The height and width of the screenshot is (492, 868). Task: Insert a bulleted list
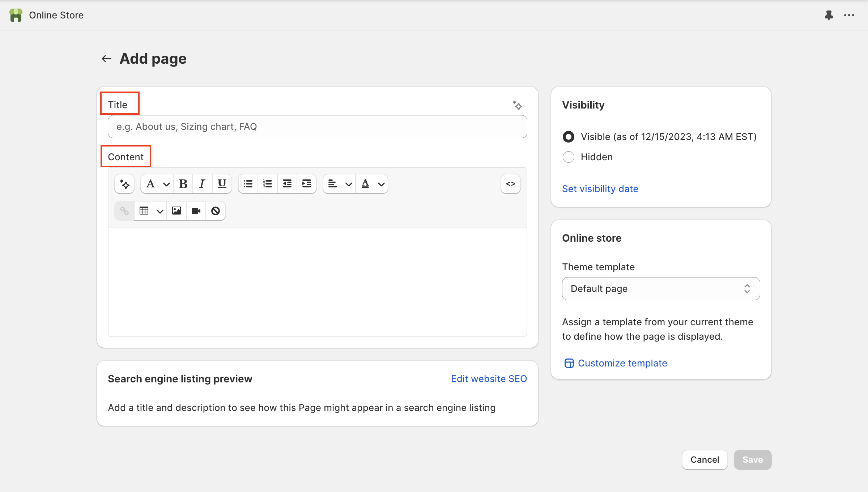pyautogui.click(x=248, y=184)
